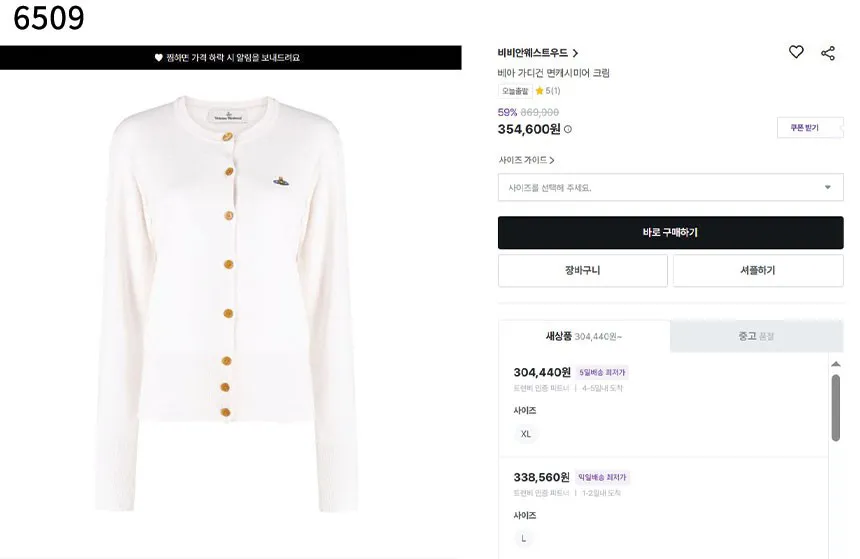
Task: Select the XL size chip
Action: tap(525, 434)
